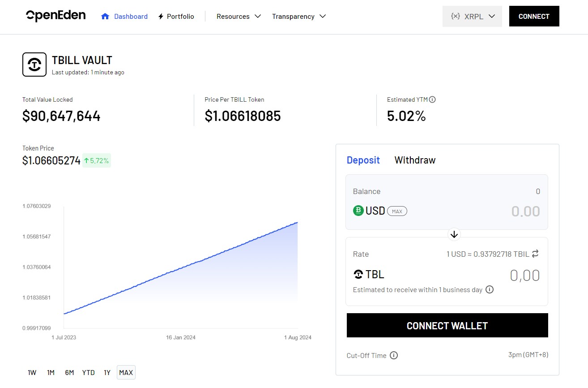Select the MAX chart range
Screen dimensions: 588x388
pos(126,372)
